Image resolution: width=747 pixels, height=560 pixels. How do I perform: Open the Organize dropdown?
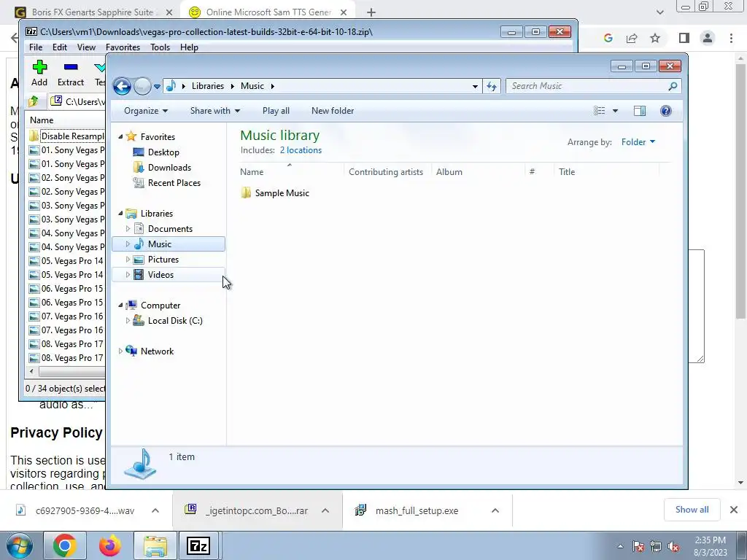(x=146, y=111)
